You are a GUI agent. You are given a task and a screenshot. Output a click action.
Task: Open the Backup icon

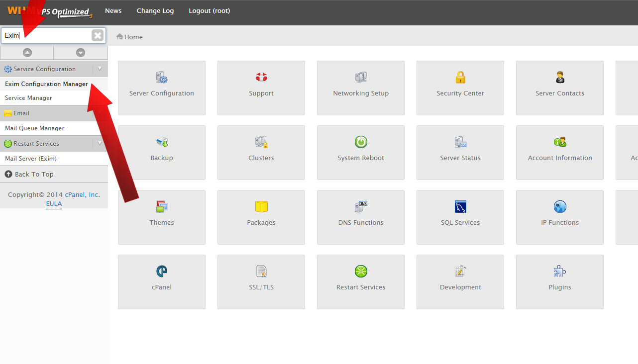162,142
